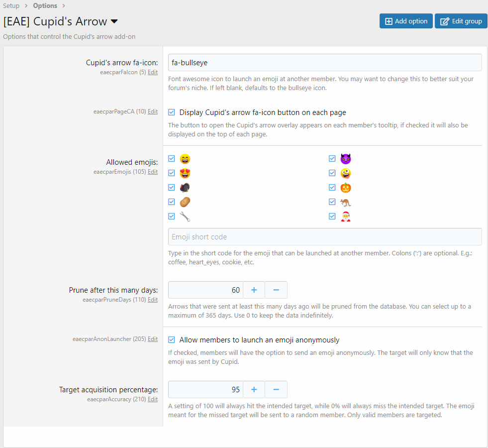
Task: Open Options breadcrumb link
Action: (45, 6)
